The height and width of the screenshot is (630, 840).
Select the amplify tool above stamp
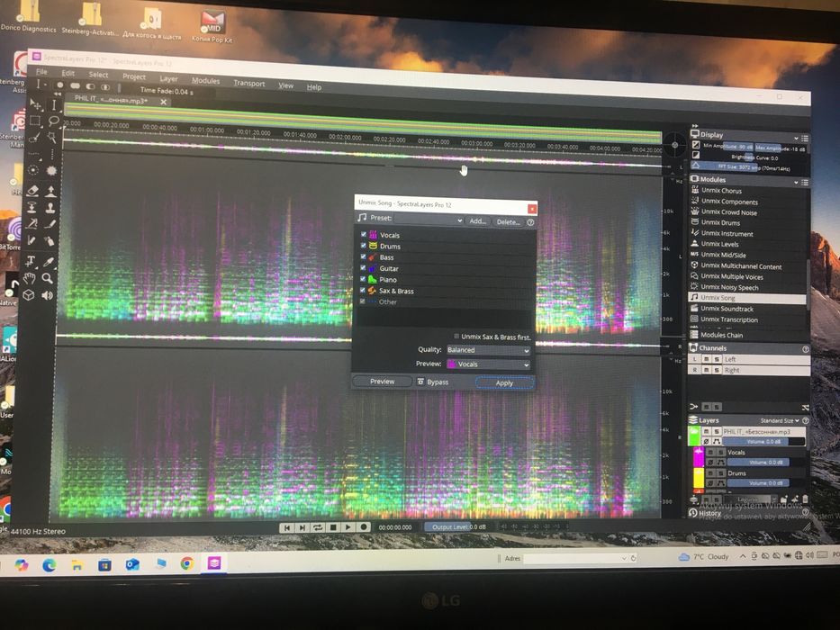click(x=51, y=190)
